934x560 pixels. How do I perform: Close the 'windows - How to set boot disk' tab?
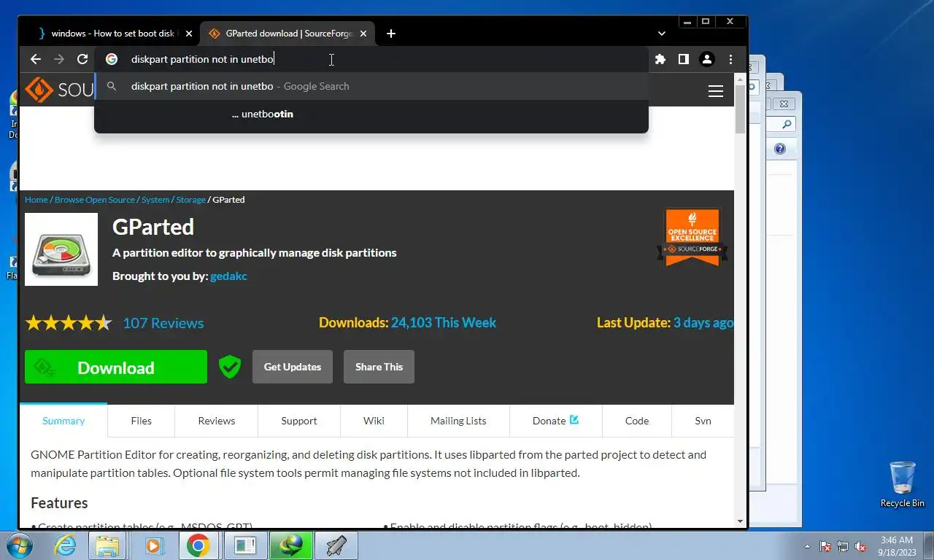189,34
